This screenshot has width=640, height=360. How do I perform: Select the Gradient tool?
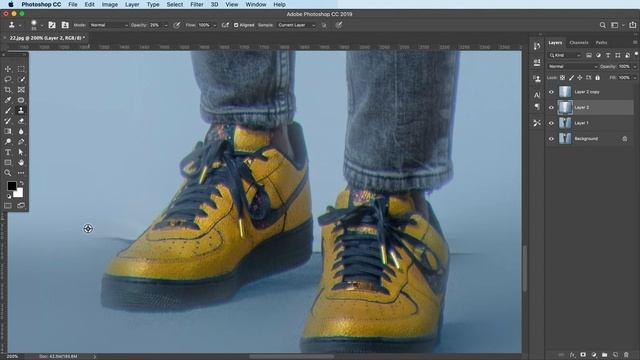pos(8,131)
